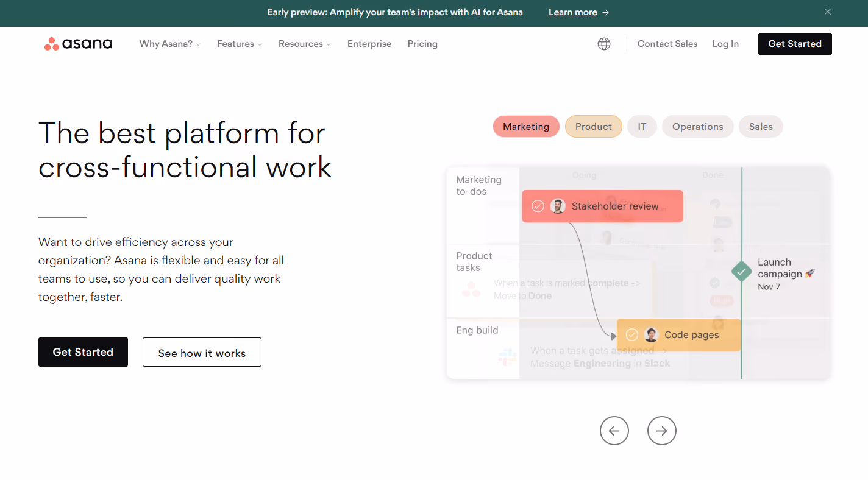Click the Marketing to-dos row label

[479, 185]
